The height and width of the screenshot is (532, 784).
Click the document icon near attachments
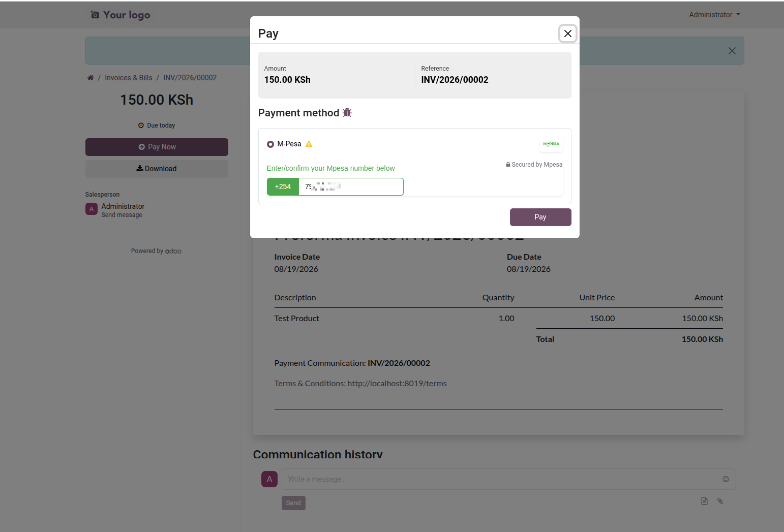pos(704,501)
